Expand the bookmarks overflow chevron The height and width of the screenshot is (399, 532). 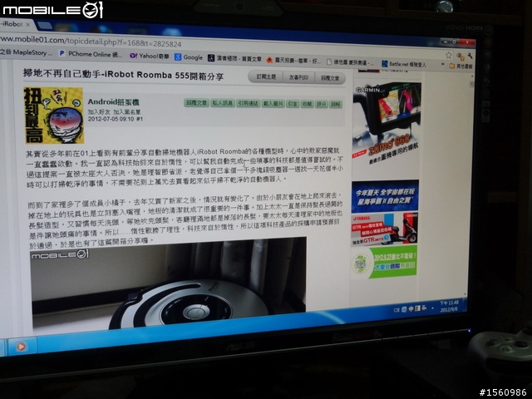pyautogui.click(x=442, y=64)
